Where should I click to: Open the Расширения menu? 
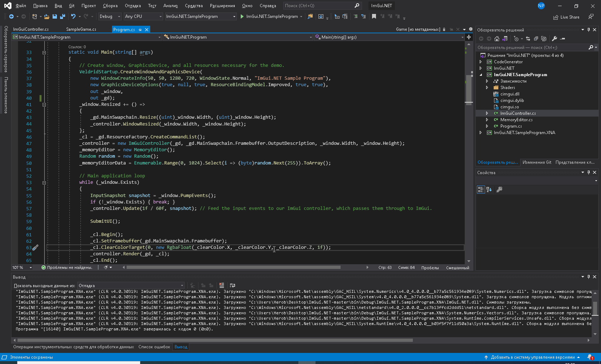point(223,6)
